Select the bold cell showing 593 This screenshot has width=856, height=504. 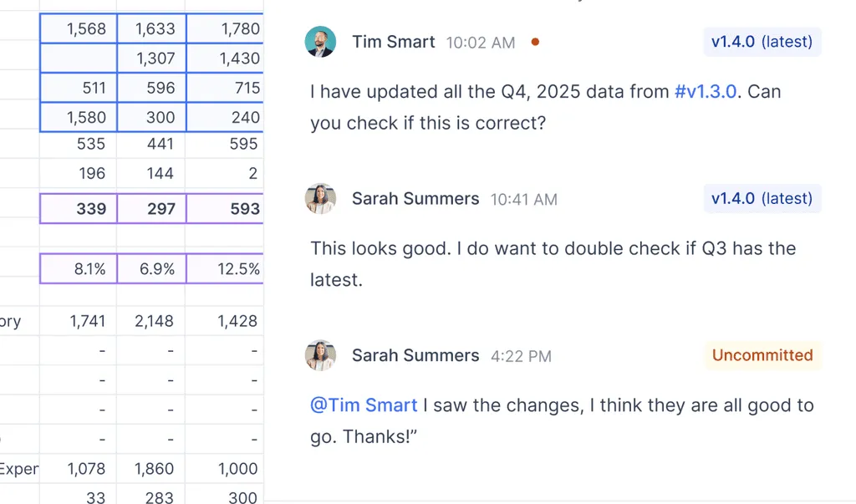224,208
